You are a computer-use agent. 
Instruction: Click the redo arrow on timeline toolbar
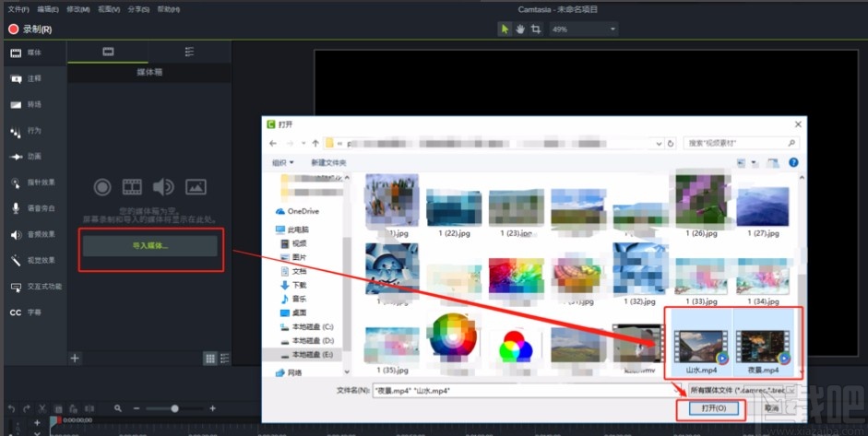26,409
